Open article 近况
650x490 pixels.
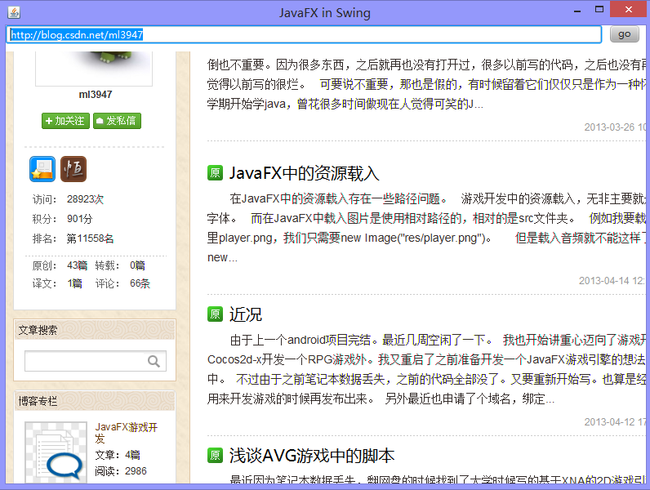click(246, 315)
